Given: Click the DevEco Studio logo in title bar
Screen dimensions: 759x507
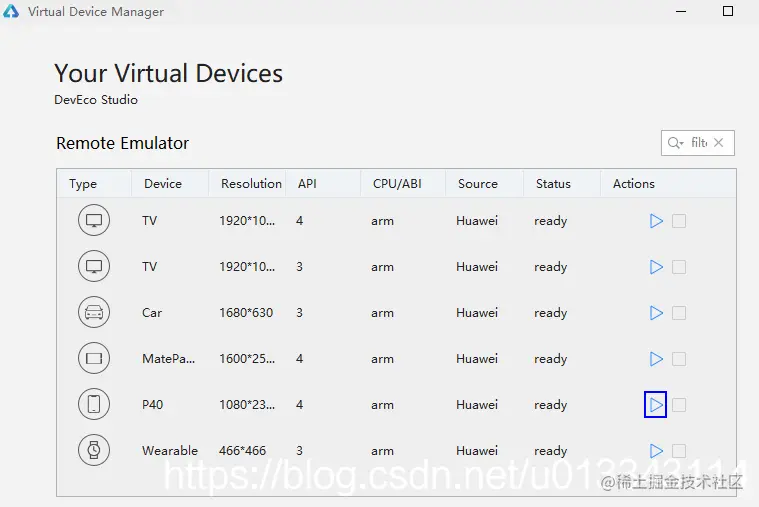Looking at the screenshot, I should 11,11.
